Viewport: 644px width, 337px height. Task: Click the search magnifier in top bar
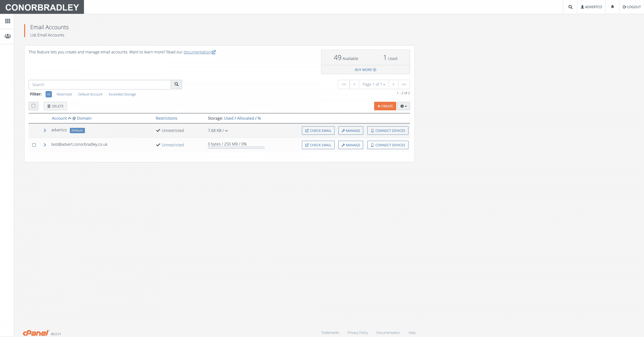pyautogui.click(x=570, y=7)
